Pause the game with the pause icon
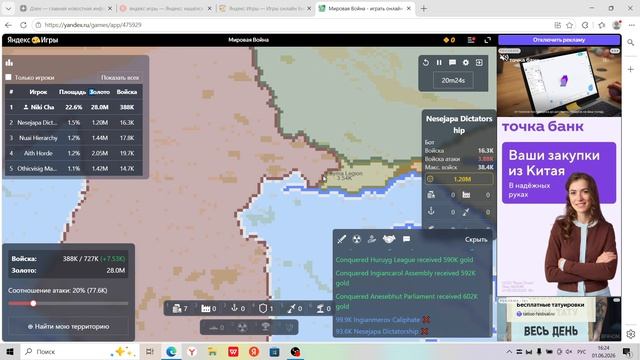The width and height of the screenshot is (640, 360). click(439, 63)
